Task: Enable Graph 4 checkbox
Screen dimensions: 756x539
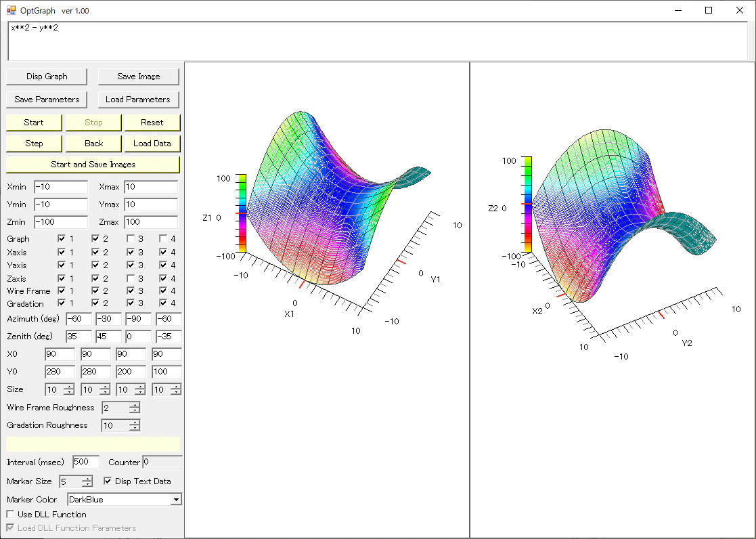Action: (x=163, y=238)
